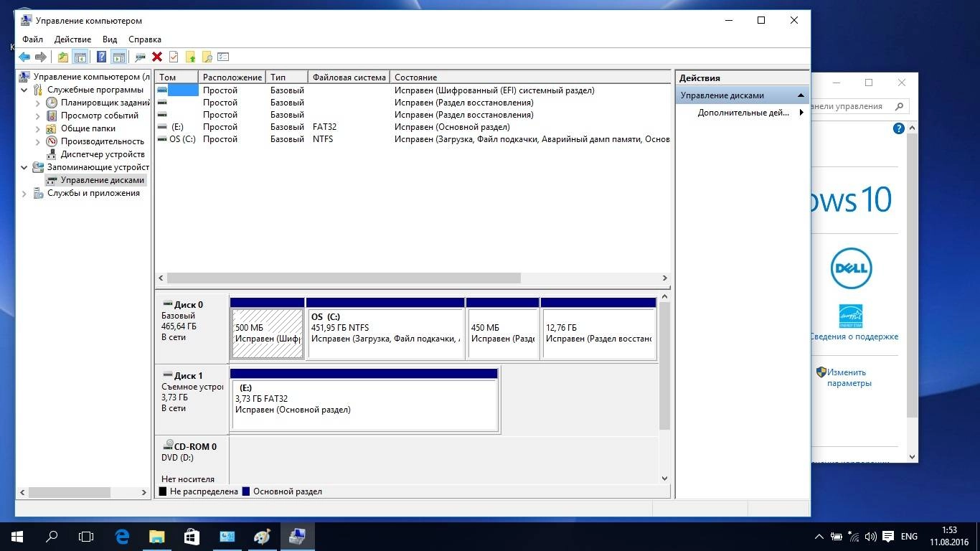Sort by the Файловая система column header

[x=349, y=77]
